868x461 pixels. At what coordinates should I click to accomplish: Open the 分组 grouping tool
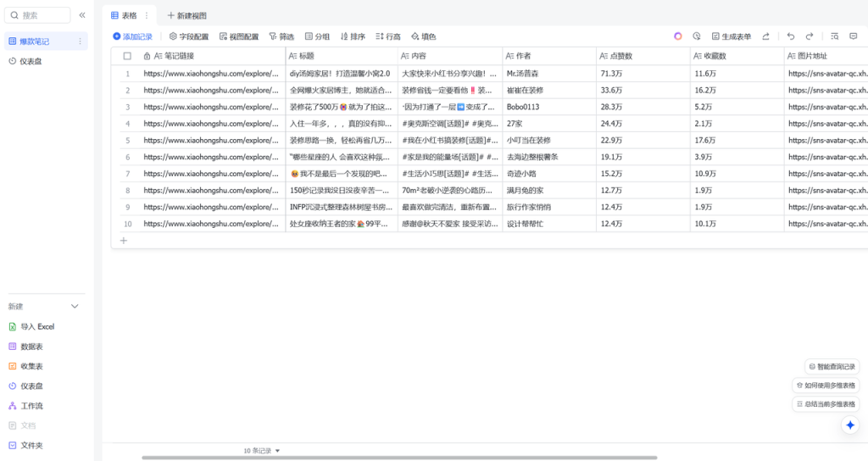(317, 36)
